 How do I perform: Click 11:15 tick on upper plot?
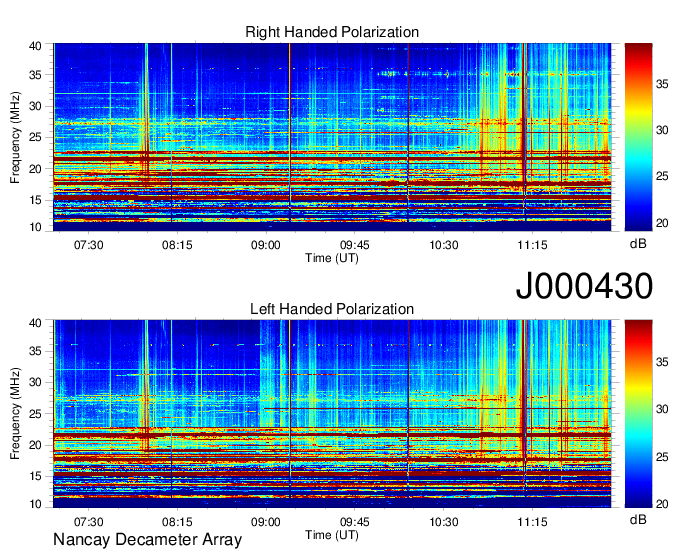point(532,245)
